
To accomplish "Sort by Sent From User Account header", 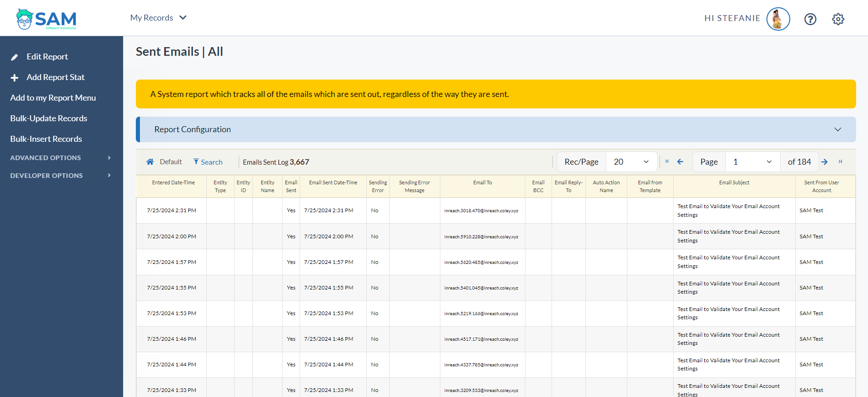I will click(821, 186).
